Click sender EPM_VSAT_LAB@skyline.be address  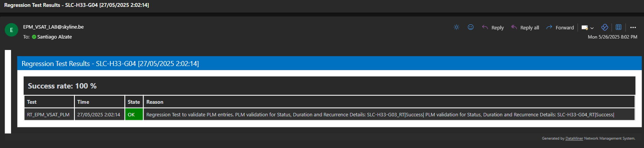53,27
